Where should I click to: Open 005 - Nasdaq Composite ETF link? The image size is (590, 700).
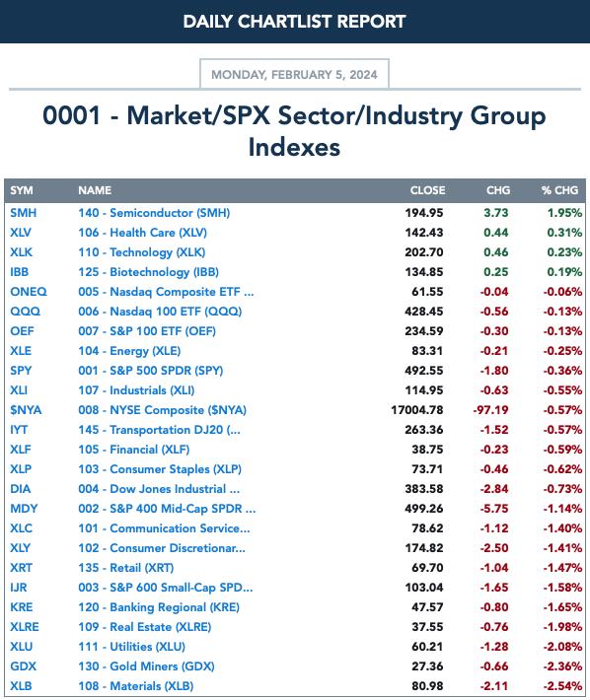166,292
